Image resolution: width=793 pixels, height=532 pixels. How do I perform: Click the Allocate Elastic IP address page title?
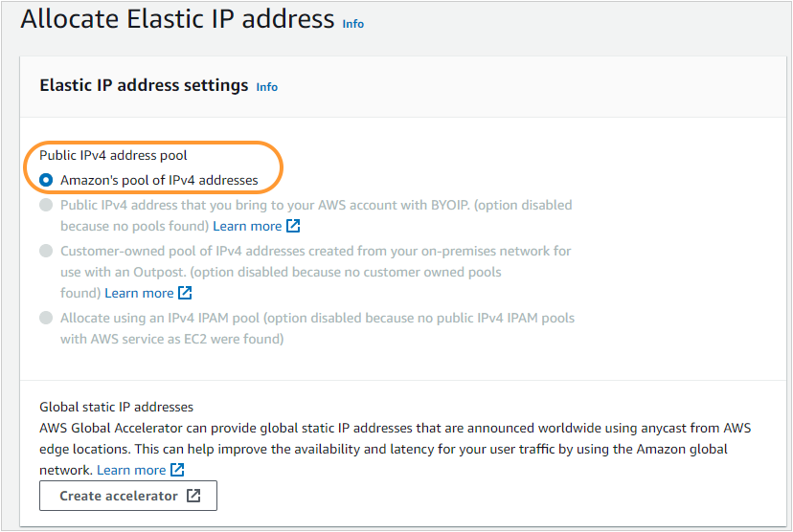pos(177,20)
